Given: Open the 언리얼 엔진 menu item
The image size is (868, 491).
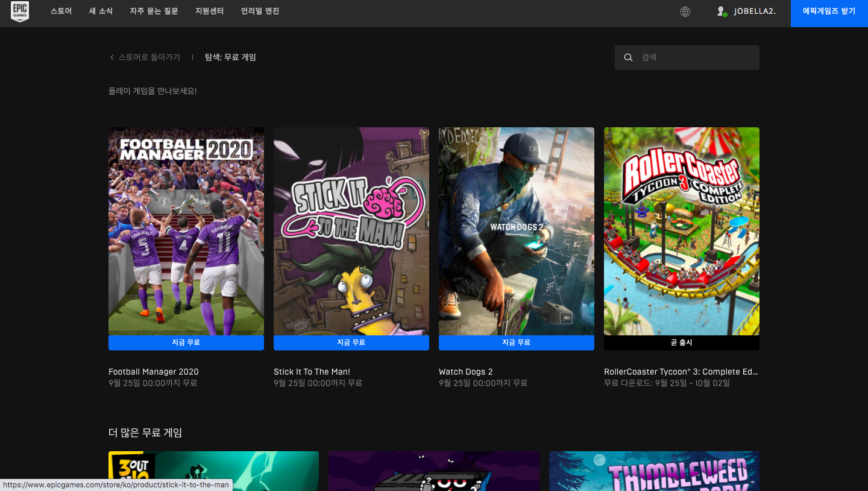Looking at the screenshot, I should [x=260, y=11].
